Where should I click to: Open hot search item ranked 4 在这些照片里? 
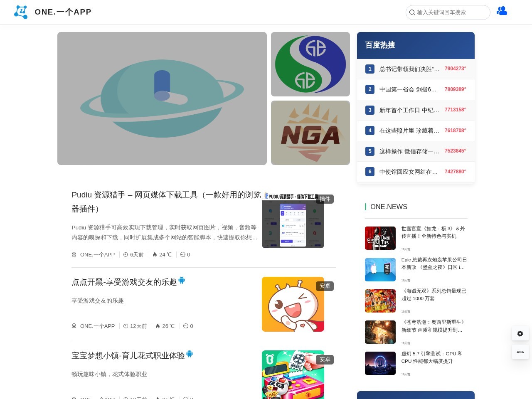(409, 131)
